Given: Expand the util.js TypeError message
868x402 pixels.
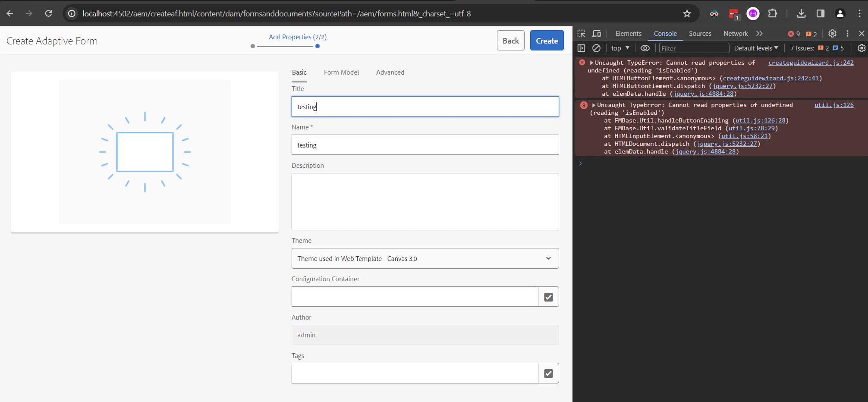Looking at the screenshot, I should (x=594, y=105).
